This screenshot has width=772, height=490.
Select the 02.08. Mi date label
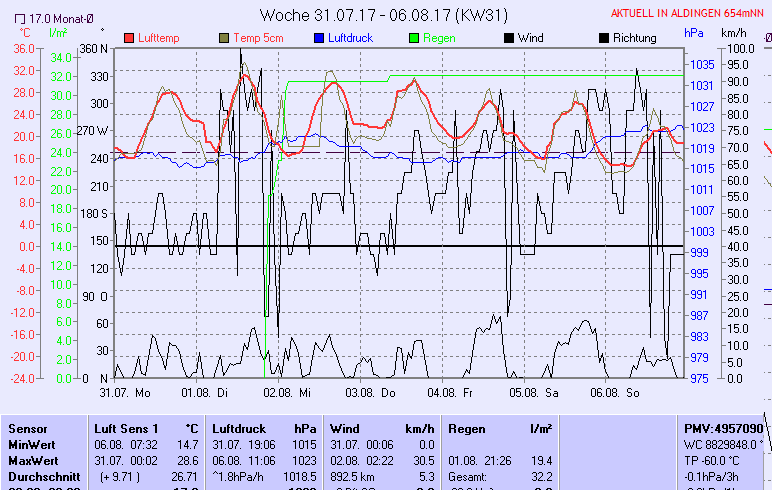[289, 393]
